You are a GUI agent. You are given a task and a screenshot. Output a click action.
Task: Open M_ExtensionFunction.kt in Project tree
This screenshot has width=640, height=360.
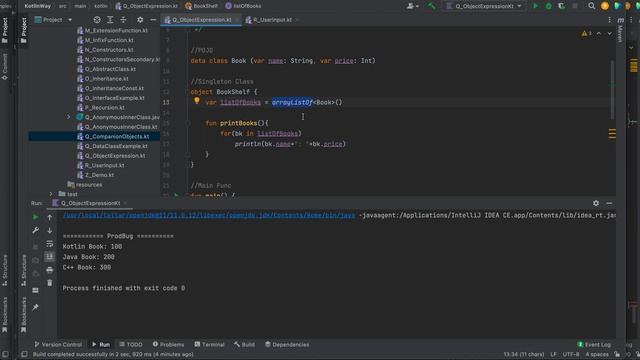click(x=116, y=31)
